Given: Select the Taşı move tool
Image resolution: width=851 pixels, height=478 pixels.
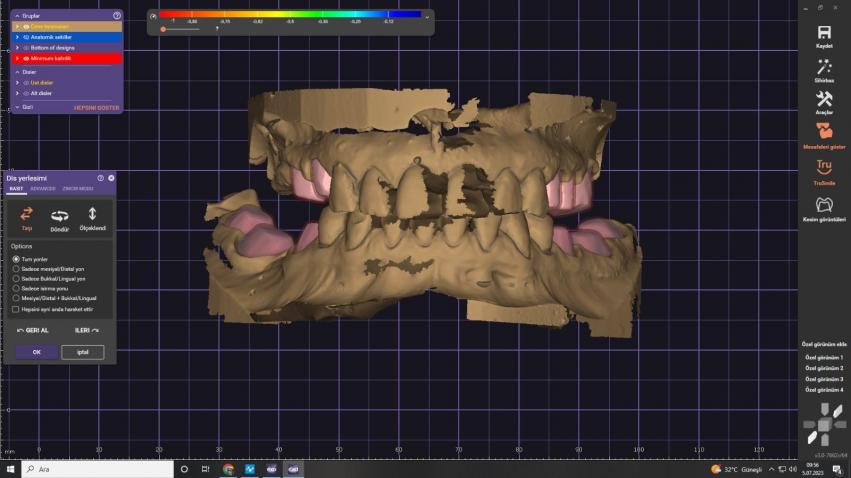Looking at the screenshot, I should point(27,214).
